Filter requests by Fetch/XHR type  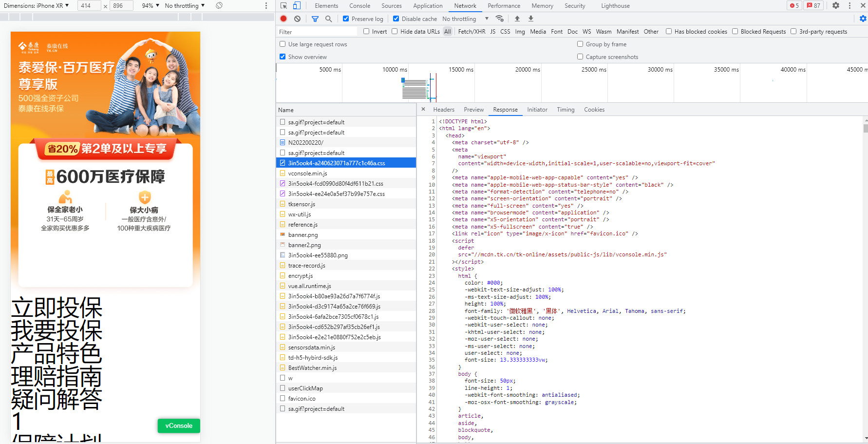click(x=472, y=31)
